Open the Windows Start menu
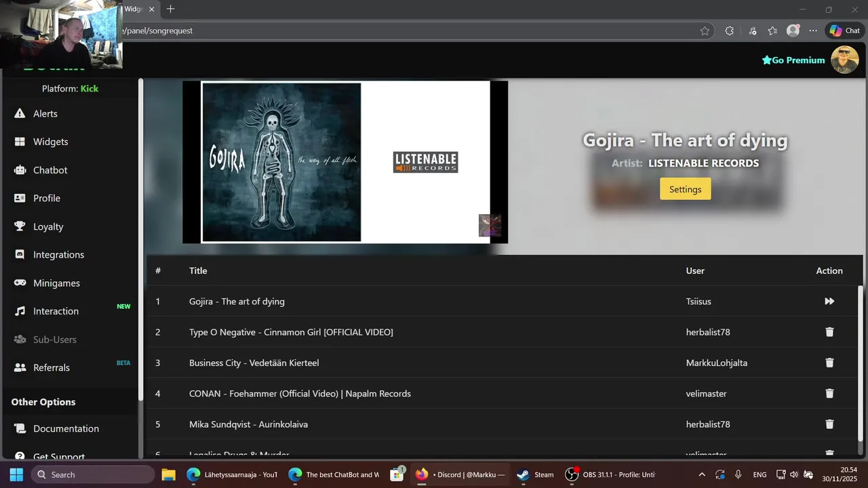The image size is (868, 488). (x=16, y=474)
